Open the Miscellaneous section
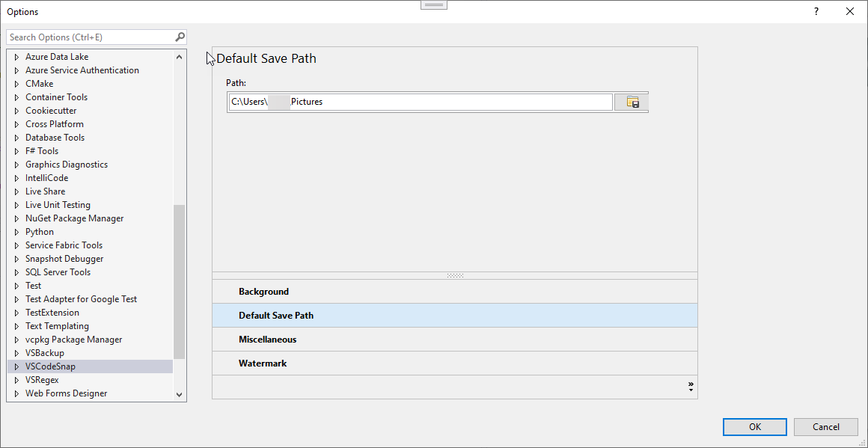868x448 pixels. 267,340
